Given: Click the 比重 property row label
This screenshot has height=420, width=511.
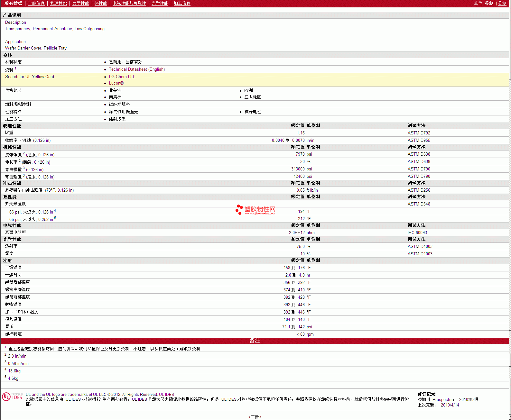Looking at the screenshot, I should (x=9, y=132).
